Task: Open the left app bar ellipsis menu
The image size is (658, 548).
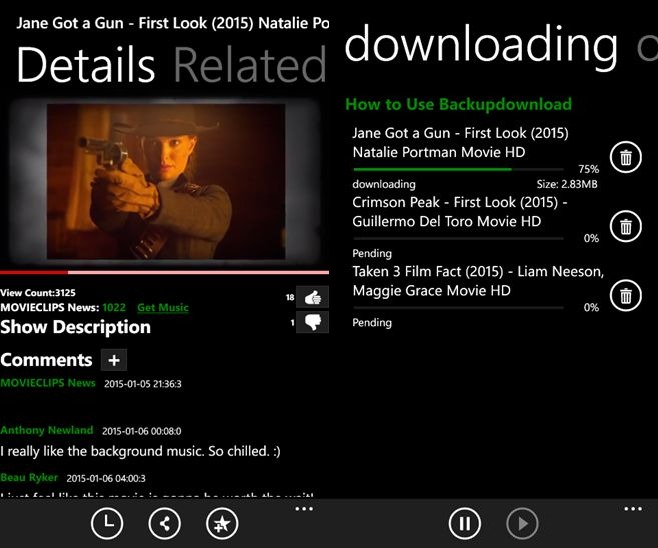Action: coord(304,510)
